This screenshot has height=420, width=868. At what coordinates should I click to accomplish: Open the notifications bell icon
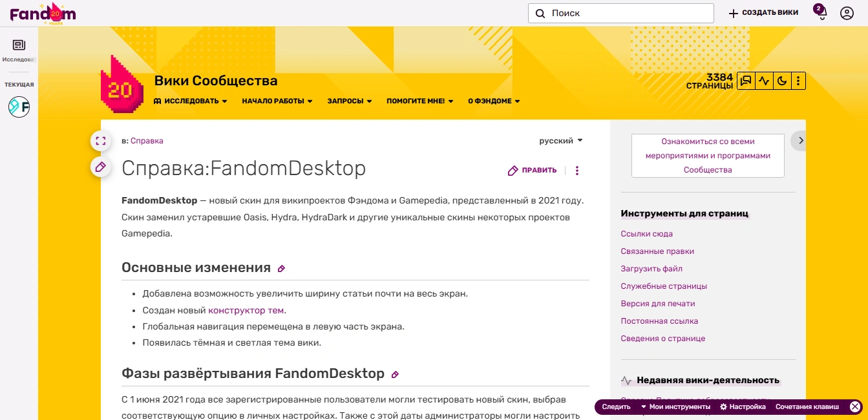(821, 14)
